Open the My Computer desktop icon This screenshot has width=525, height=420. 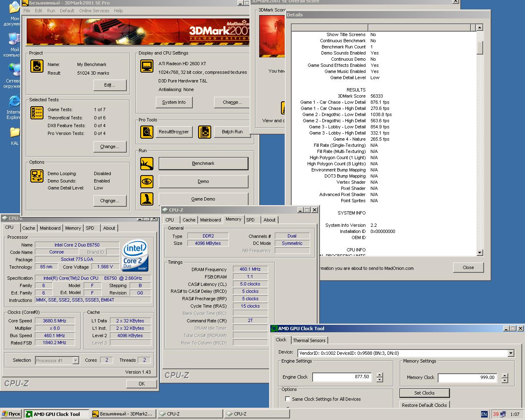coord(14,39)
